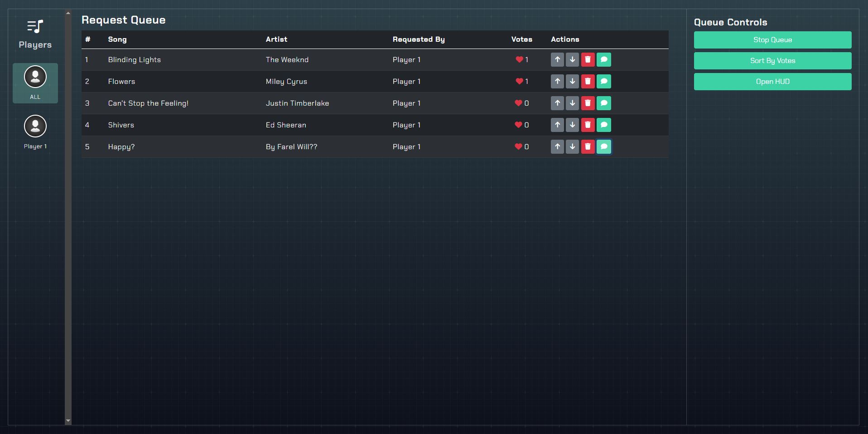Click heart vote icon for Blinding Lights
Viewport: 868px width, 434px height.
519,60
